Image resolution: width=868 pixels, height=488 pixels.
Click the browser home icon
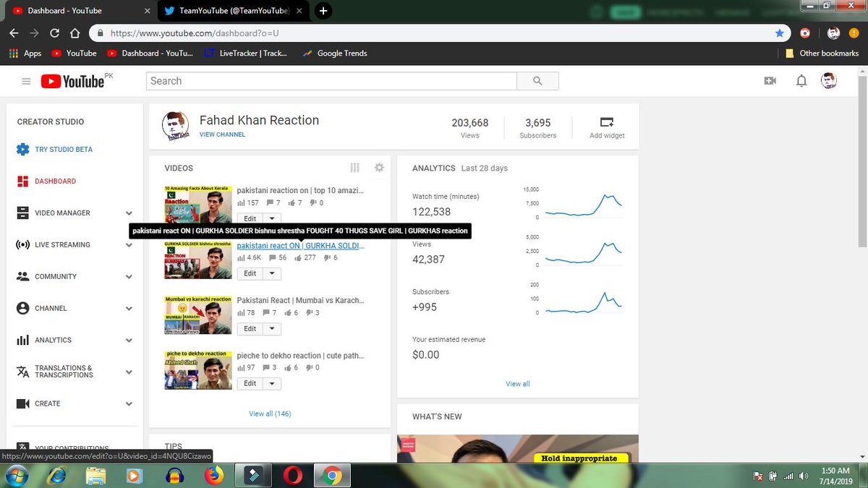(75, 33)
